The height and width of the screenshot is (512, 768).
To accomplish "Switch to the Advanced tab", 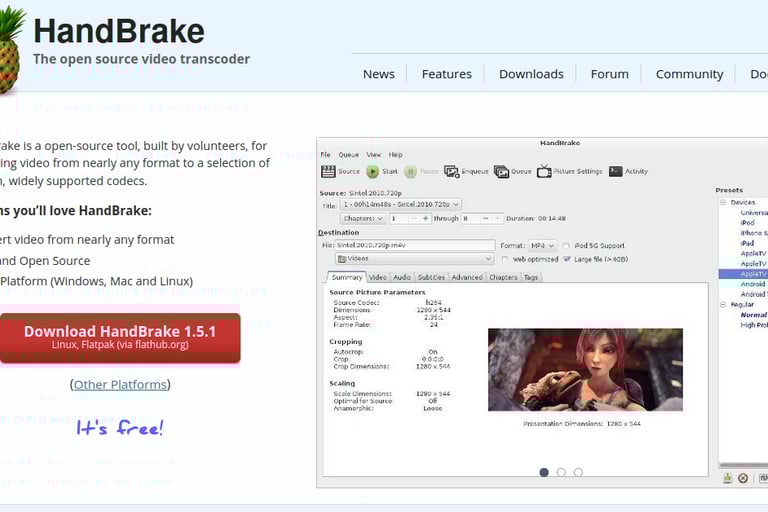I will [x=467, y=277].
